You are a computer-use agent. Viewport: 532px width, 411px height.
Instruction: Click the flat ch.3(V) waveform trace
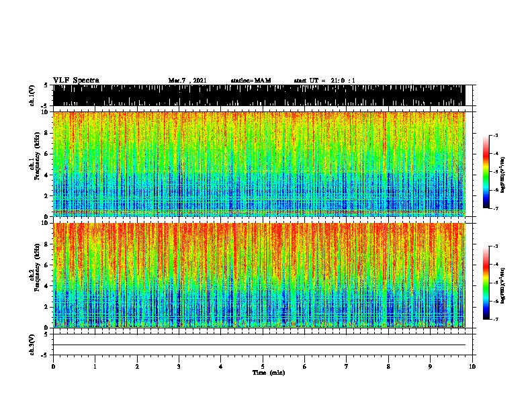(x=259, y=345)
